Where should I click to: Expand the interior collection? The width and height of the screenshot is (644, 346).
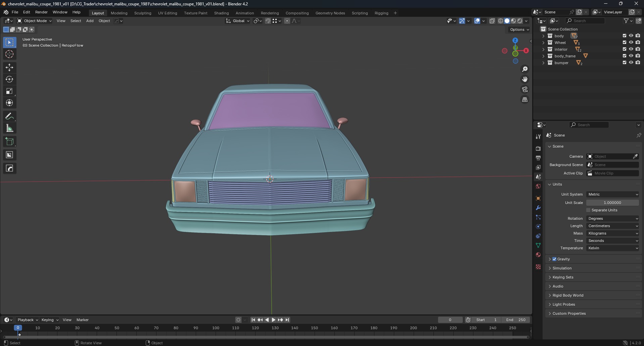(543, 49)
